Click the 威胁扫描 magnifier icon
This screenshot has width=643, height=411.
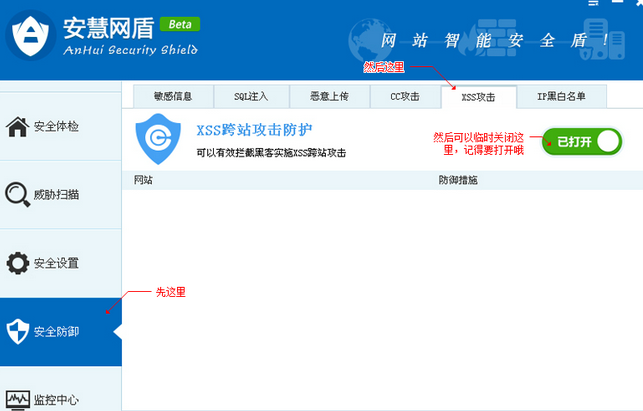click(17, 195)
